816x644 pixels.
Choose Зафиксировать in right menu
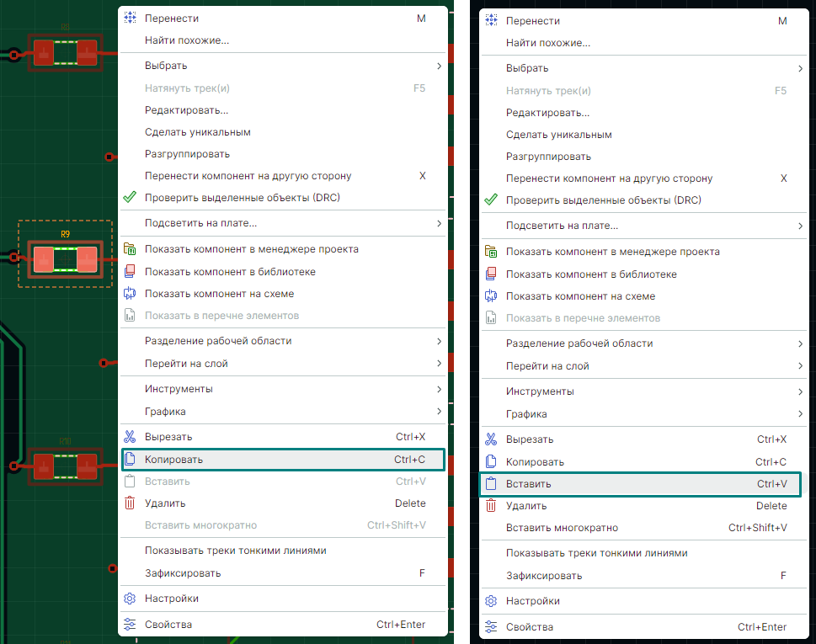[x=644, y=575]
